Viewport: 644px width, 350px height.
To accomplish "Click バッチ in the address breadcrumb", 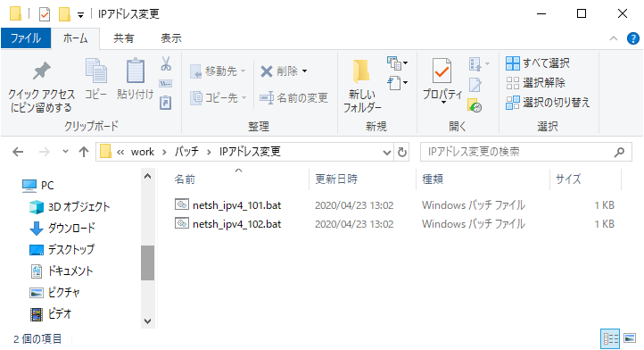I will tap(187, 152).
